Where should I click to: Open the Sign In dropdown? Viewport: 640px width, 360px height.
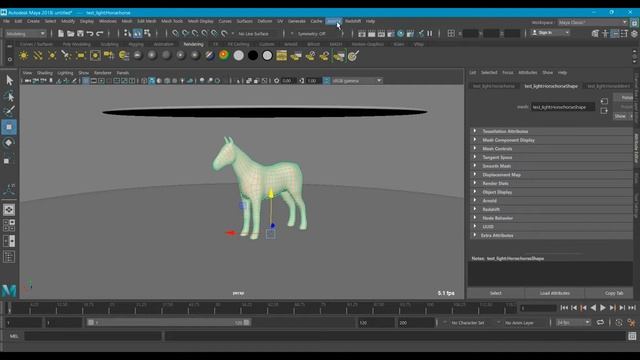pos(550,33)
